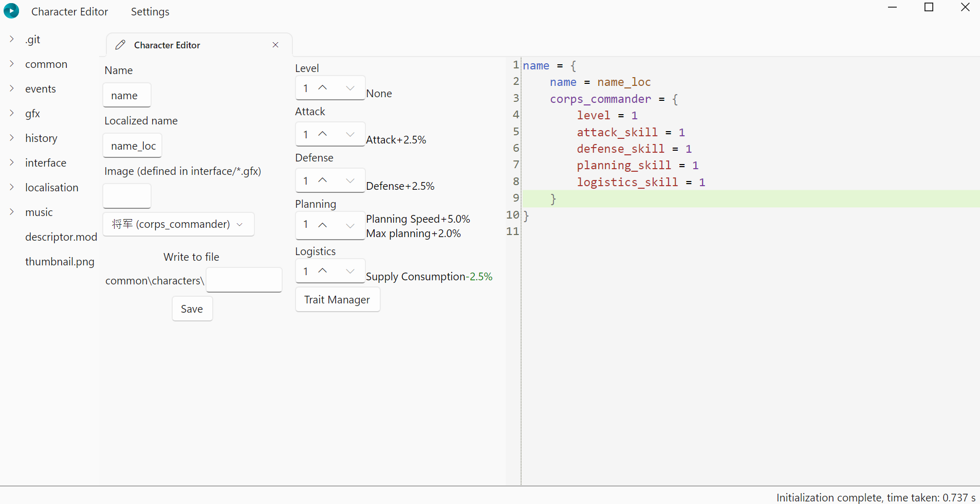Click code line 'level = 1'
980x504 pixels.
(x=607, y=115)
